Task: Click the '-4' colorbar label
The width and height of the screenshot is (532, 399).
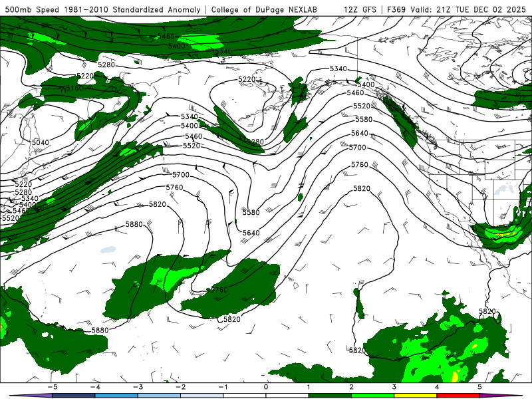Action: coord(95,387)
